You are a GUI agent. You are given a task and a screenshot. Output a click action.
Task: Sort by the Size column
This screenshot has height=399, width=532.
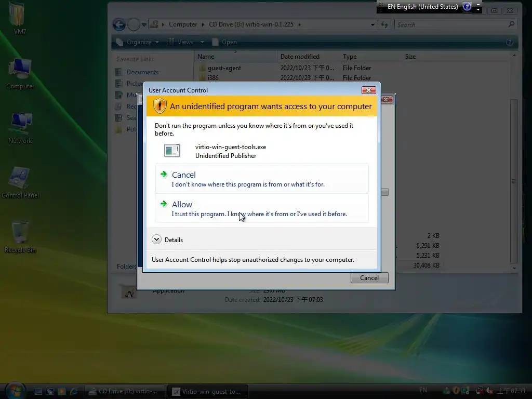[422, 57]
